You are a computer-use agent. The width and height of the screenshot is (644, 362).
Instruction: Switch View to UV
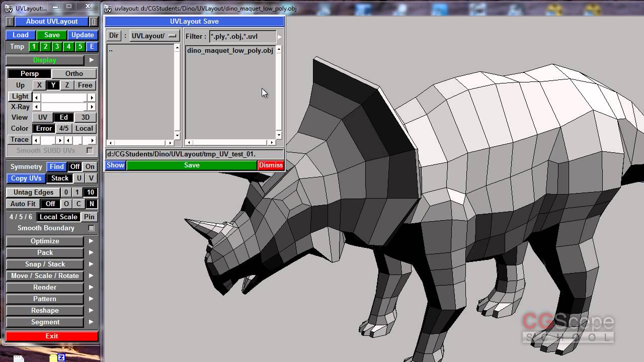tap(43, 118)
